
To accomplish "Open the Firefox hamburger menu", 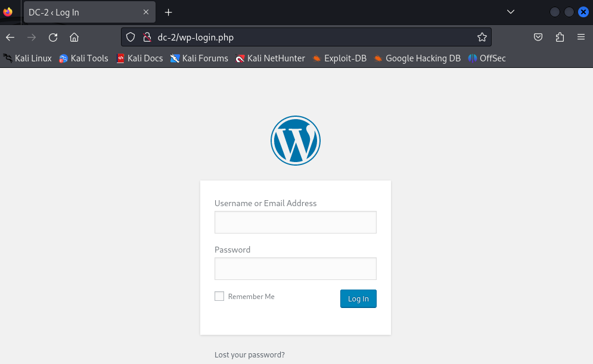I will click(581, 37).
